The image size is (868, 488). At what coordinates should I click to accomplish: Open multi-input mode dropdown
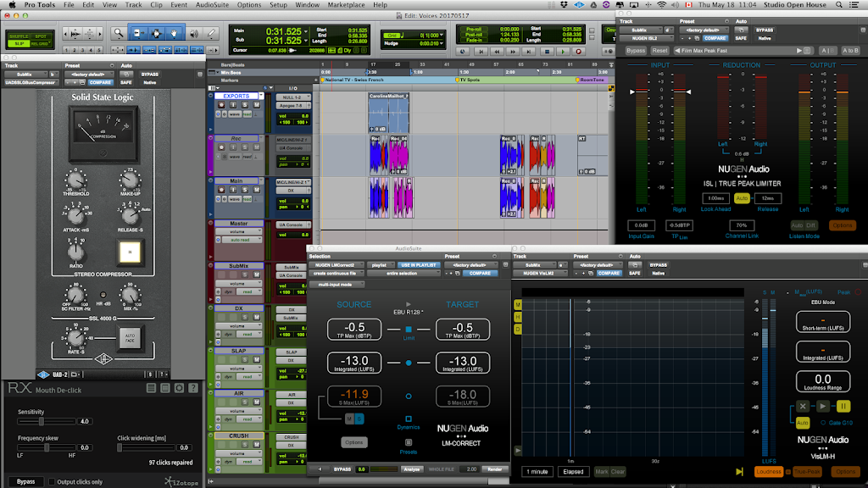click(336, 285)
